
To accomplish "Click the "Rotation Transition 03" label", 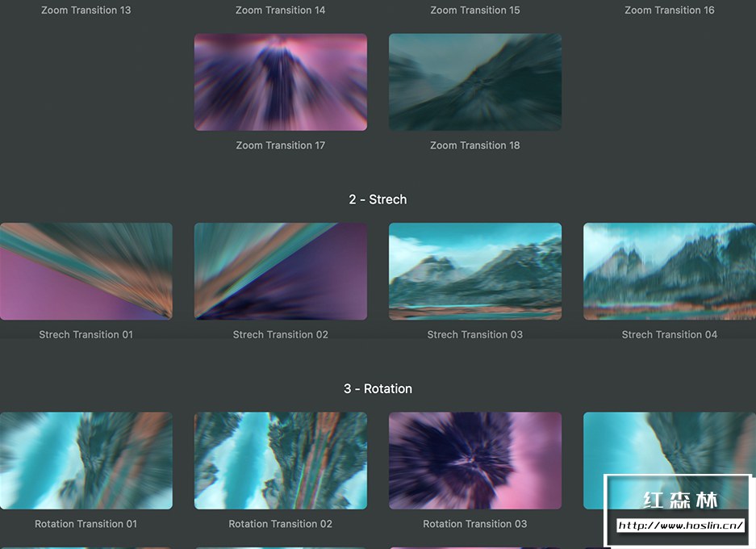I will 475,523.
